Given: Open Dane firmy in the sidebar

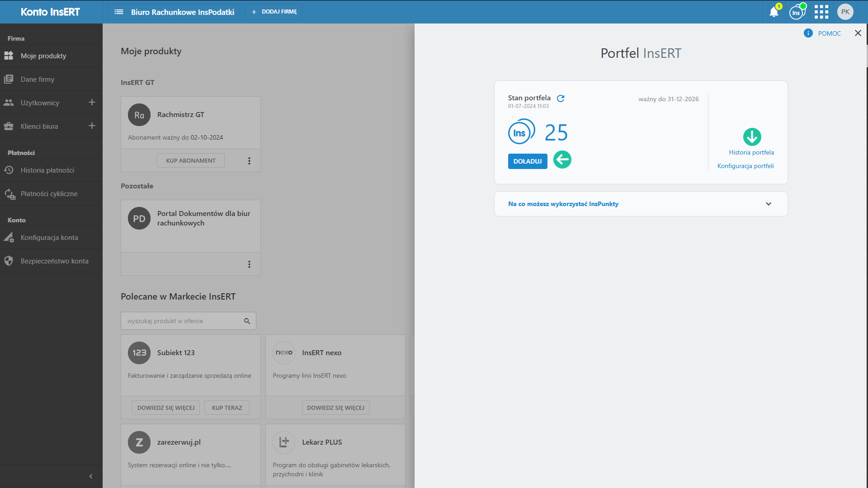Looking at the screenshot, I should 38,80.
